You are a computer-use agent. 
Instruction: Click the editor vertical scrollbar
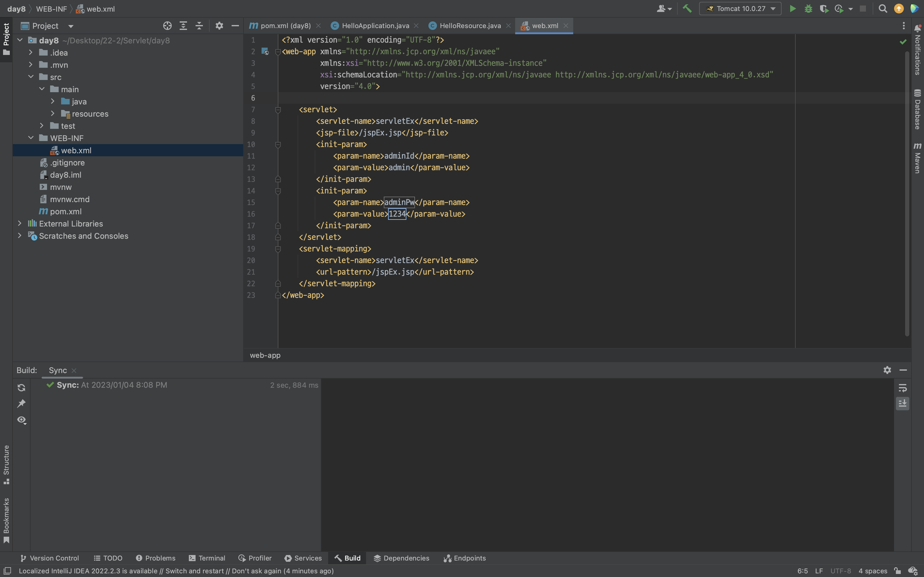click(907, 191)
